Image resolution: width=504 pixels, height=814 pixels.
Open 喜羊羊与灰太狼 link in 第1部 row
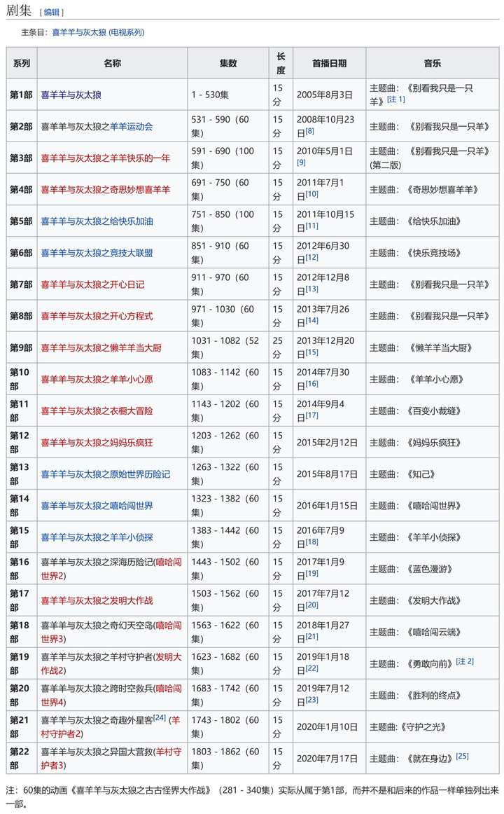(x=71, y=95)
